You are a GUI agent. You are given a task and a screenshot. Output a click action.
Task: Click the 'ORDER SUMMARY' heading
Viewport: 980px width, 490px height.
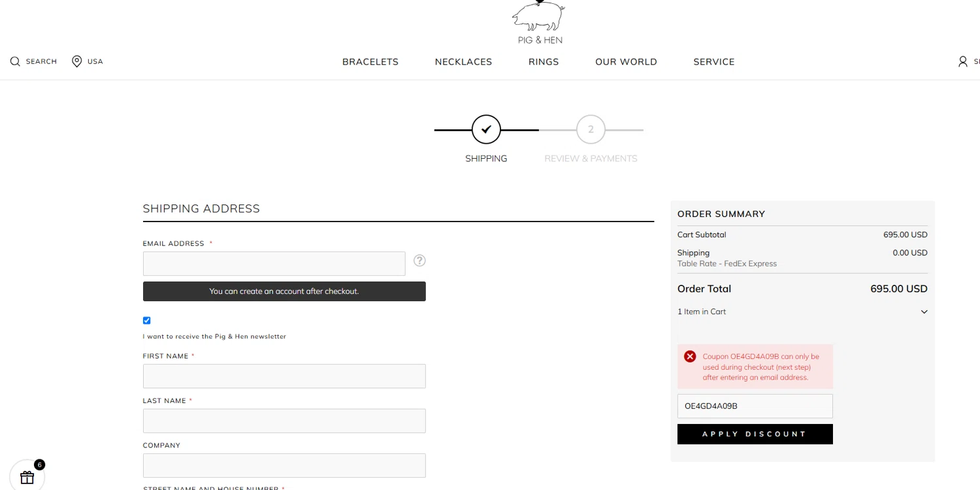click(721, 214)
